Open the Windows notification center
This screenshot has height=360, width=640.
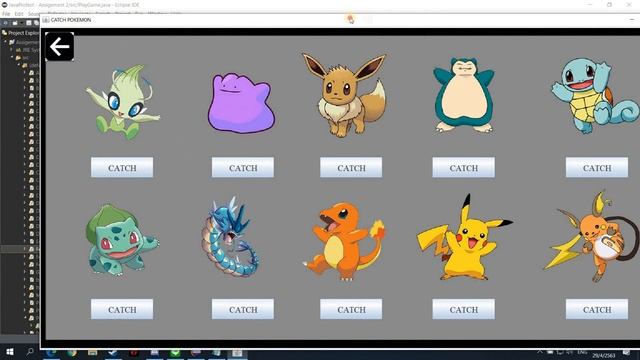(627, 352)
